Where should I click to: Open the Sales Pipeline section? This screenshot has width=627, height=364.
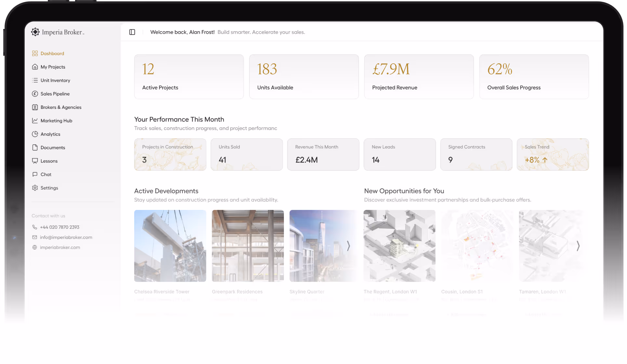55,94
